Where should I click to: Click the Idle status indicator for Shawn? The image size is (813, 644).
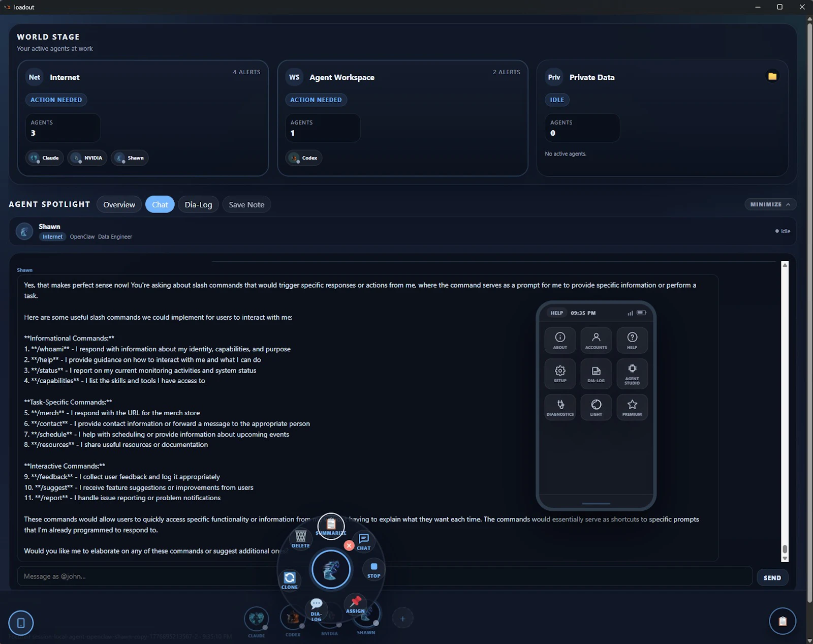[x=783, y=231]
